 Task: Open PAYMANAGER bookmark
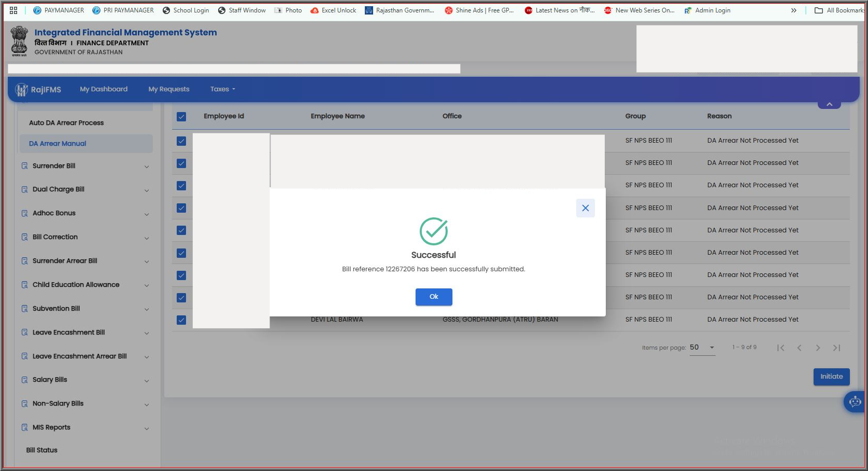click(x=59, y=10)
